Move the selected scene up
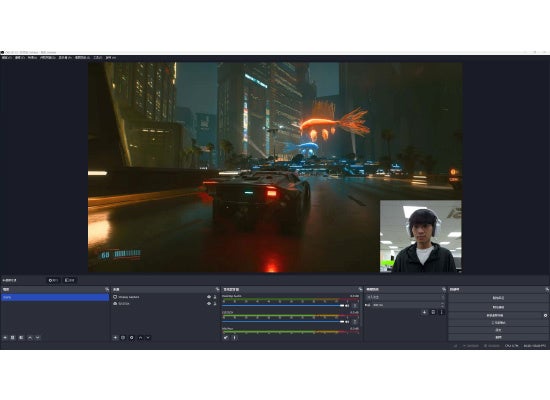 click(30, 338)
